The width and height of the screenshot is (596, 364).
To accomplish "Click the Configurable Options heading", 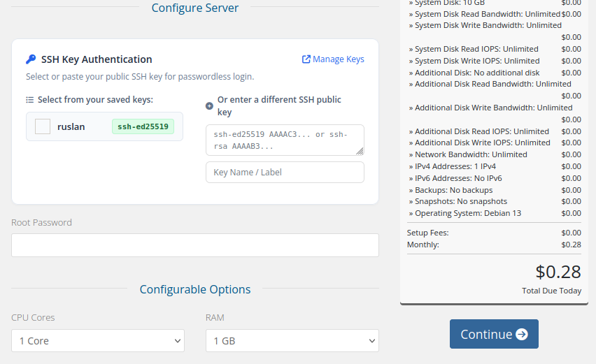I will 195,290.
